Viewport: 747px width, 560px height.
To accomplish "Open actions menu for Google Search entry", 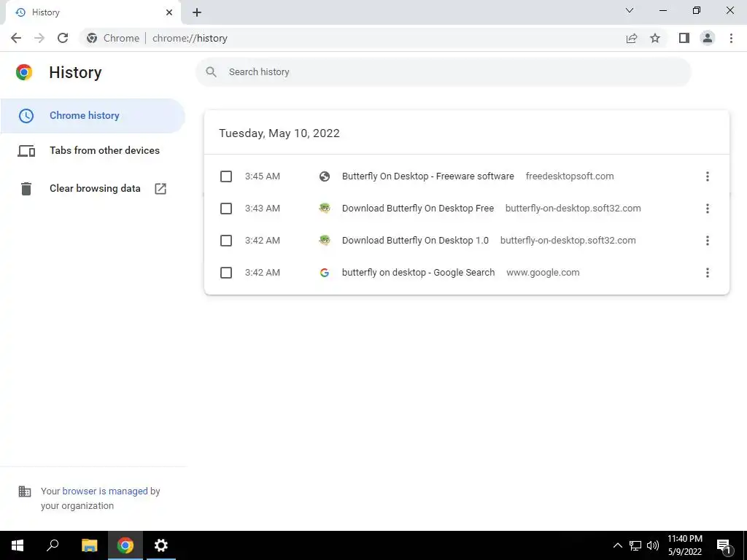I will click(708, 273).
